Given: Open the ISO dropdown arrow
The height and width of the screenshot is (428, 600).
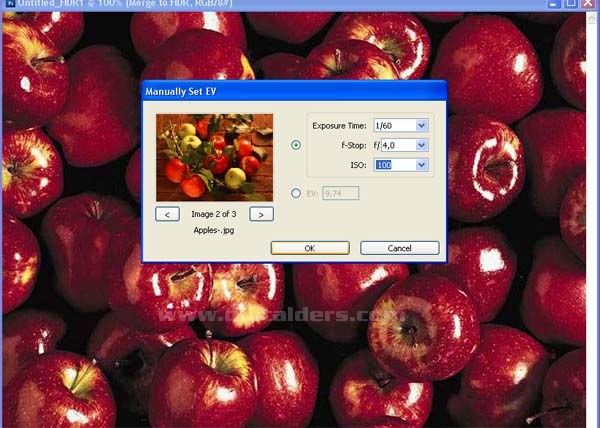Looking at the screenshot, I should (421, 165).
